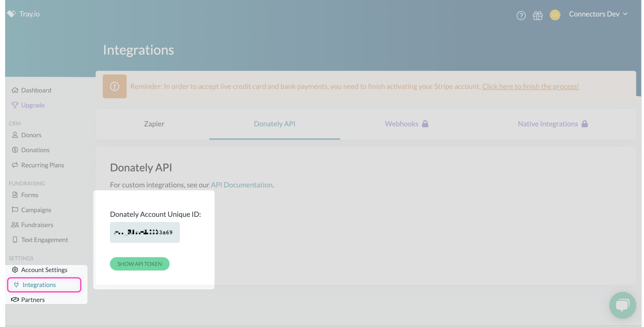Open the API Documentation link
644x327 pixels.
[241, 185]
